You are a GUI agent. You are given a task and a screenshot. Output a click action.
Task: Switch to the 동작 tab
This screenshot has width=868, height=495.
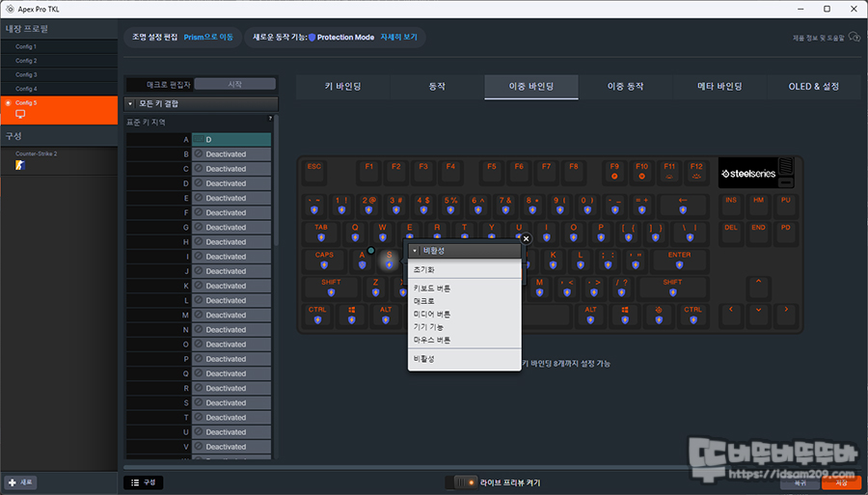[x=437, y=87]
